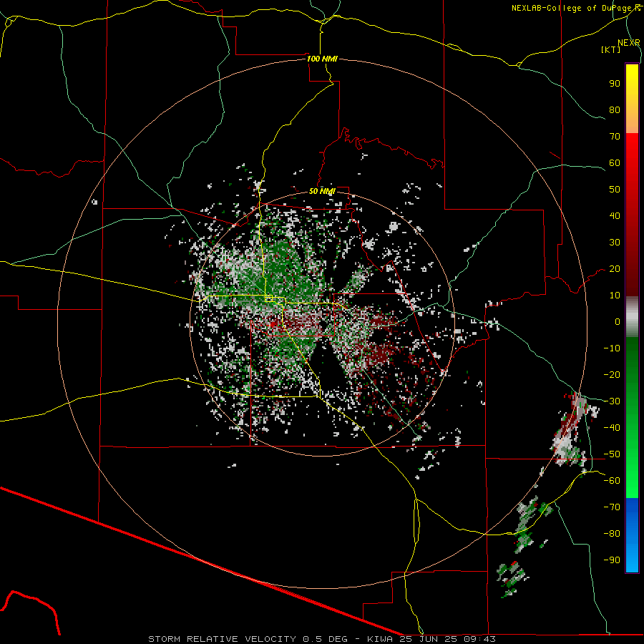Viewport: 644px width, 644px height.
Task: Click the -40 scale value
Action: (612, 428)
